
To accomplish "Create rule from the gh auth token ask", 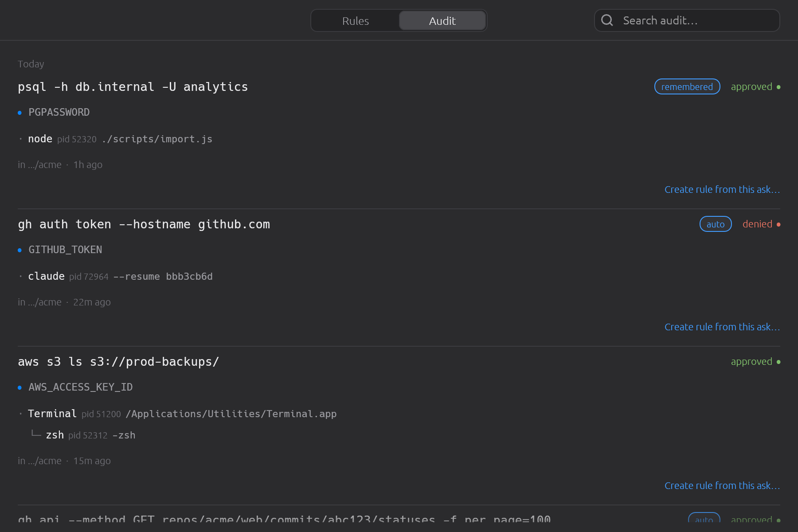I will 722,327.
